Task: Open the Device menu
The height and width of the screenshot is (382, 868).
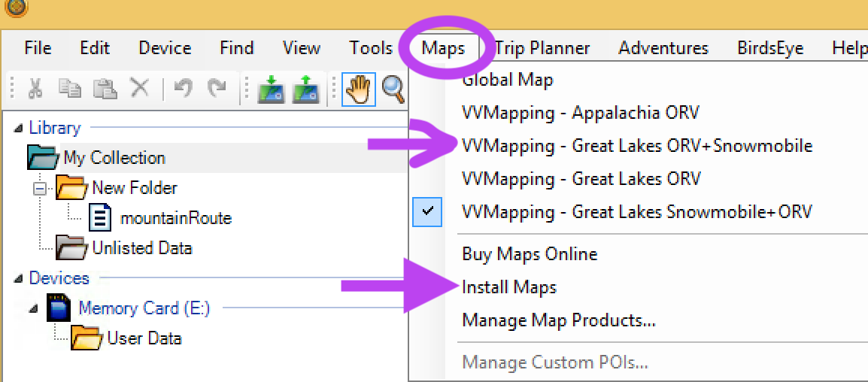Action: click(x=165, y=48)
